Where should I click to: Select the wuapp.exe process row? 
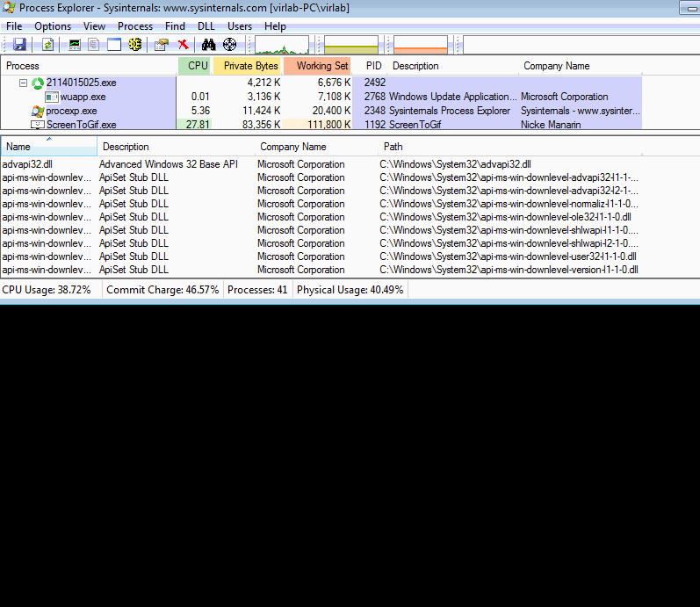[x=321, y=97]
